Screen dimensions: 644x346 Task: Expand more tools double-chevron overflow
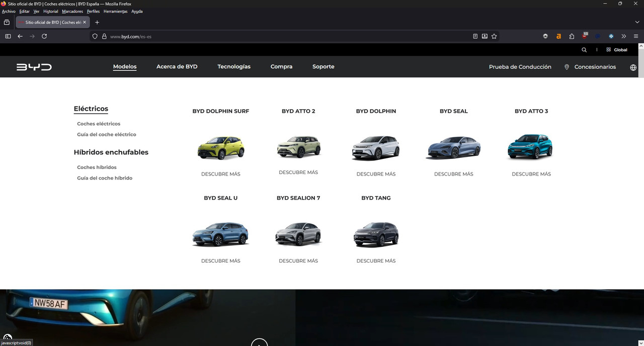pyautogui.click(x=624, y=36)
